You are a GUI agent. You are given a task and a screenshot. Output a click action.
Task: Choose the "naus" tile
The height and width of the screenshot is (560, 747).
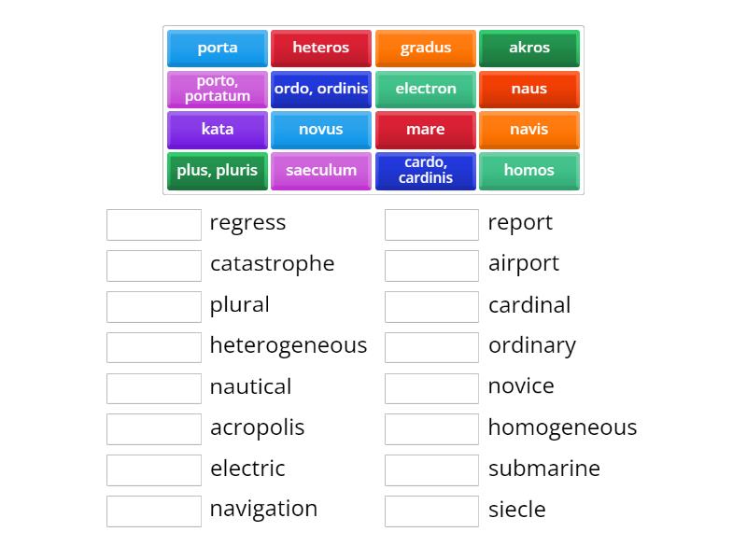pyautogui.click(x=529, y=89)
